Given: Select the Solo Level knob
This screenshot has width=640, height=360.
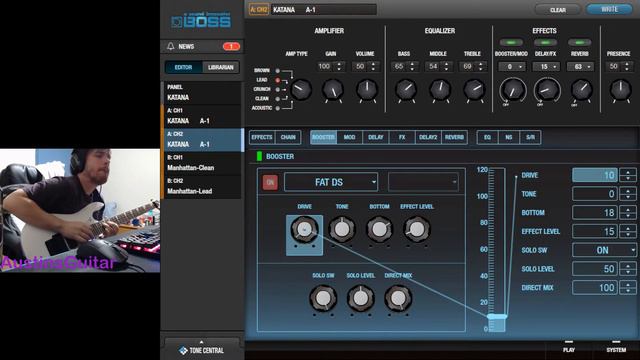Looking at the screenshot, I should (361, 299).
